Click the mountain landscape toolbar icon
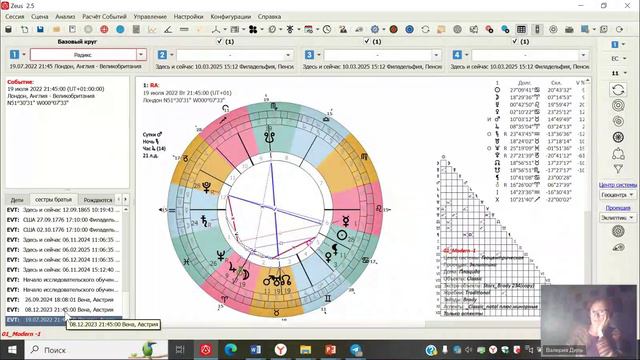 [x=343, y=29]
